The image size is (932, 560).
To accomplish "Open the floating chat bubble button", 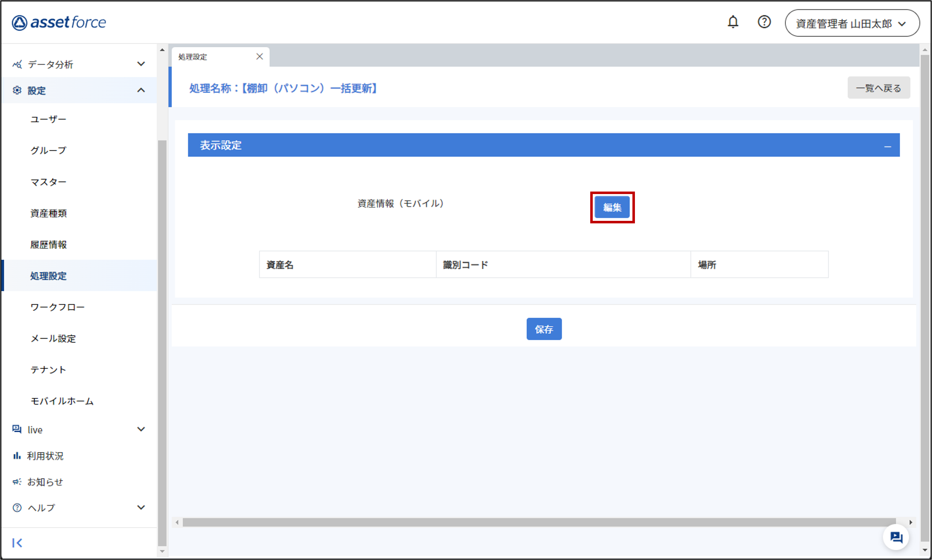I will click(x=896, y=537).
